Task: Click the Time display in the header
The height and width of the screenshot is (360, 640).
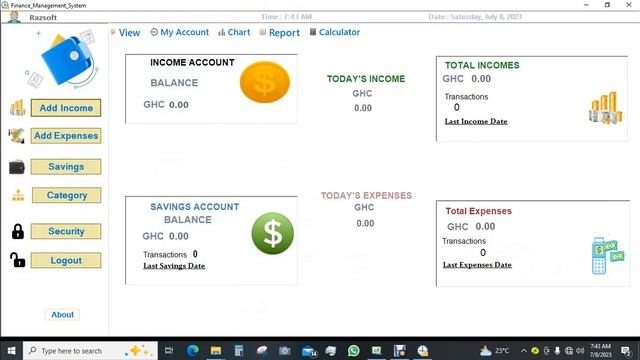Action: 286,17
